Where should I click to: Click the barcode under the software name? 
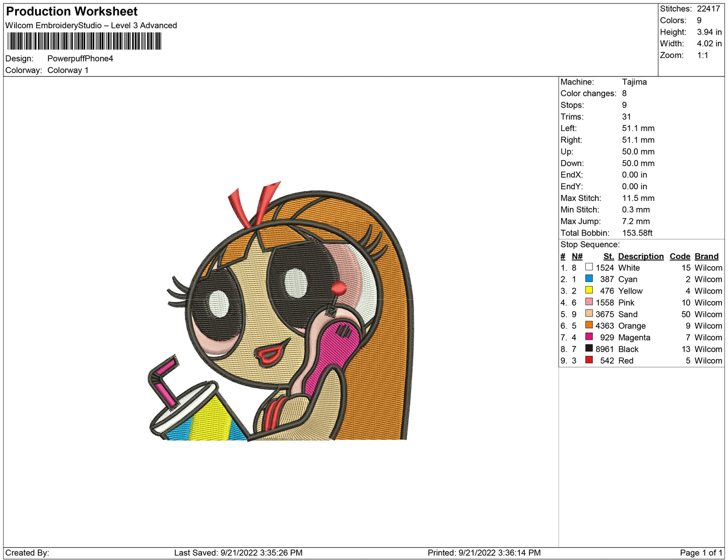coord(84,41)
